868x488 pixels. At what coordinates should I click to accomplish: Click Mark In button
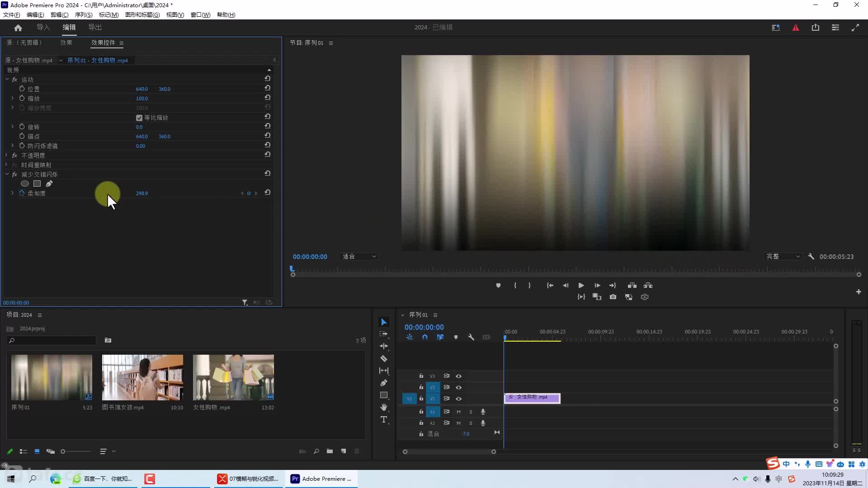[x=515, y=286]
